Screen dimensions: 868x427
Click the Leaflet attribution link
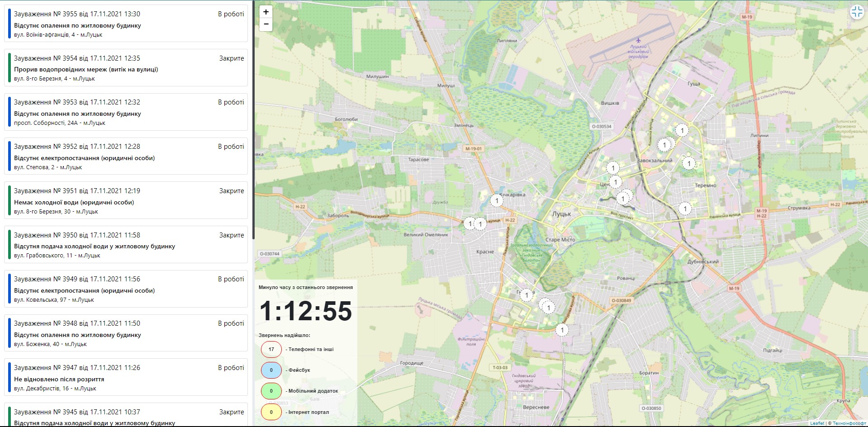click(817, 423)
